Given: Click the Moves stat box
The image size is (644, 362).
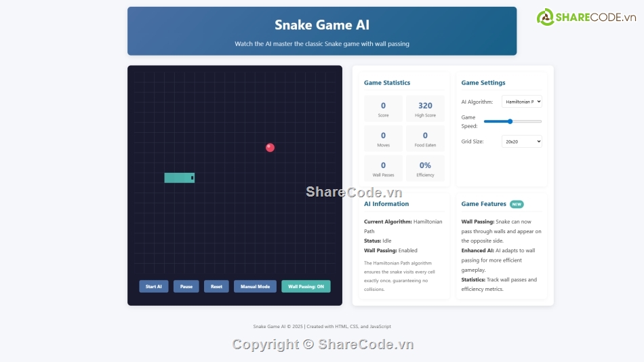Looking at the screenshot, I should coord(383,138).
